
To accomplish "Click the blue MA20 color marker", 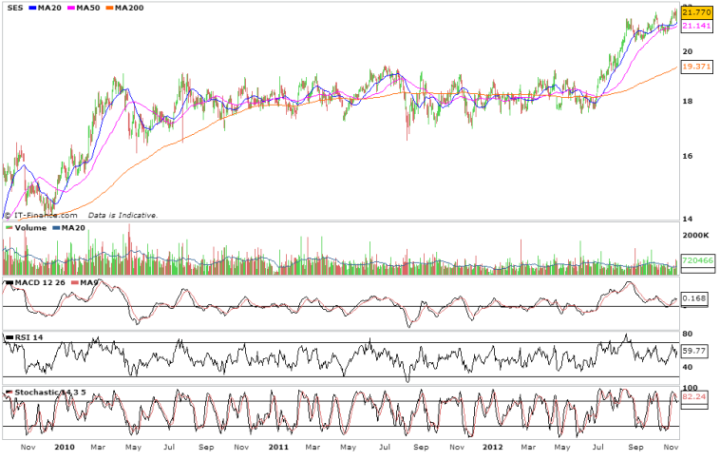I will coord(33,8).
